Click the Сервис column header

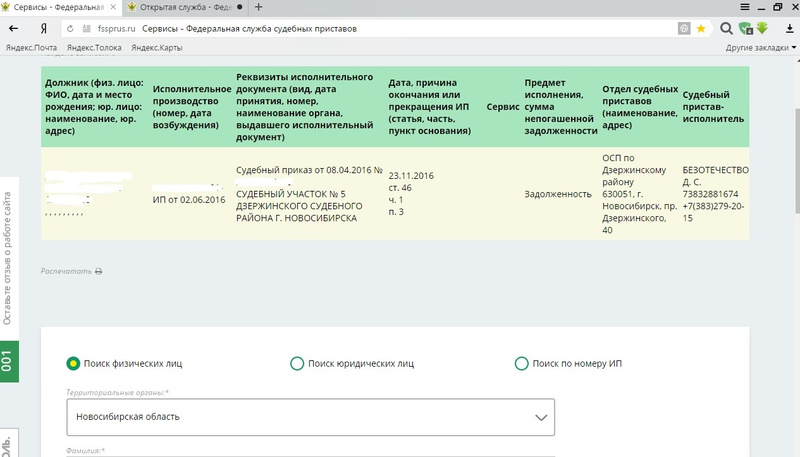tap(503, 107)
